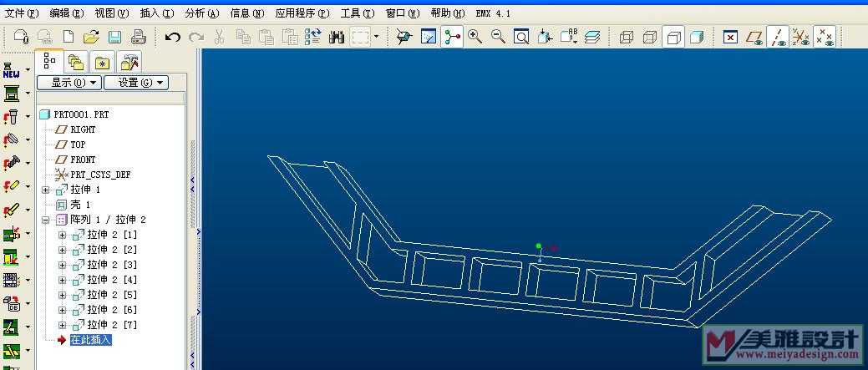Image resolution: width=868 pixels, height=370 pixels.
Task: Toggle datum axes visibility
Action: point(778,37)
